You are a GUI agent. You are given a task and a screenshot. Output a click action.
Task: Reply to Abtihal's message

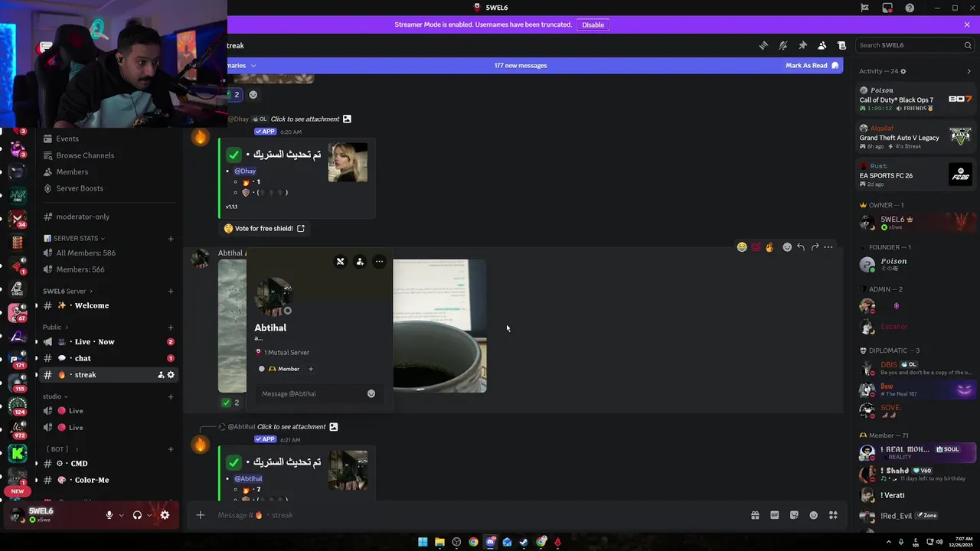(x=801, y=247)
